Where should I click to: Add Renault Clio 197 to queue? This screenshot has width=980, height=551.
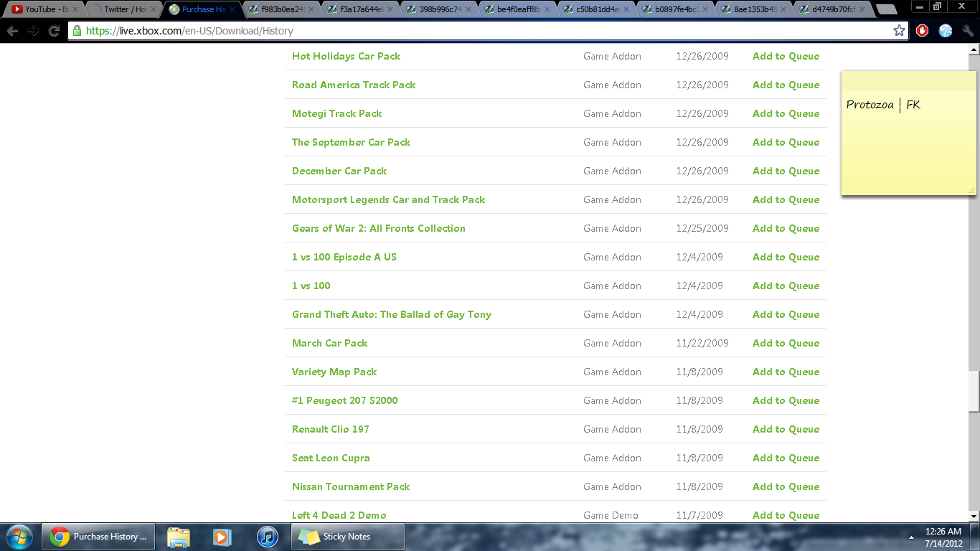pyautogui.click(x=786, y=429)
